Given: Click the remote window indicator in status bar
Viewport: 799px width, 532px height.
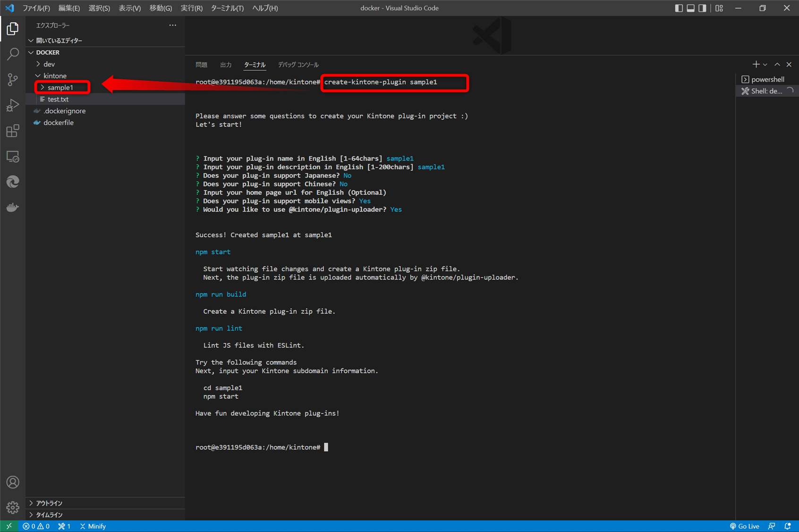Looking at the screenshot, I should [9, 526].
